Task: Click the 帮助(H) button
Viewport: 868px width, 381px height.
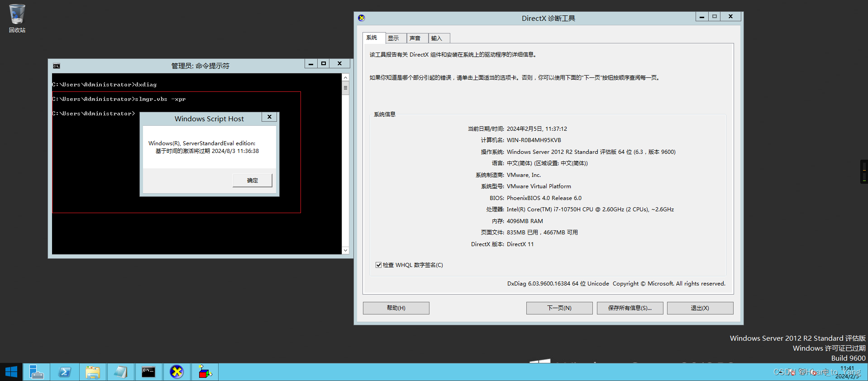Action: coord(396,308)
